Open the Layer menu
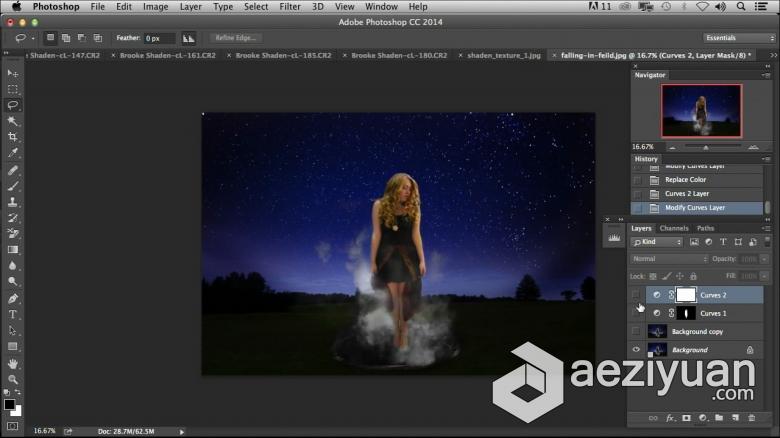The image size is (780, 438). (191, 6)
